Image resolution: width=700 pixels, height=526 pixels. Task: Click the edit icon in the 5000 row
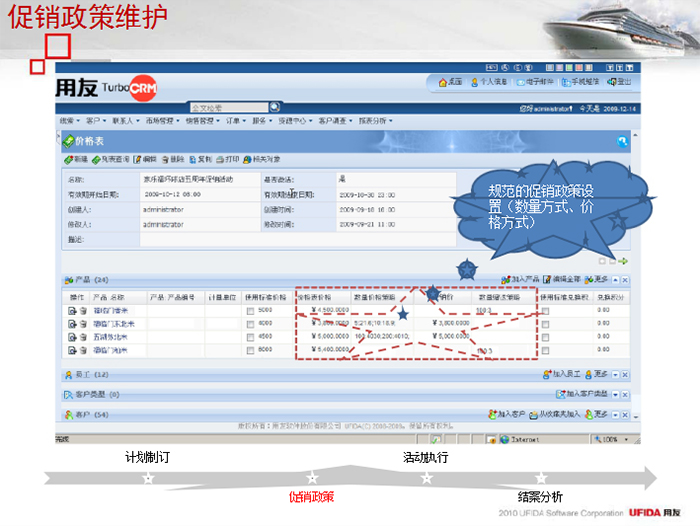click(72, 311)
